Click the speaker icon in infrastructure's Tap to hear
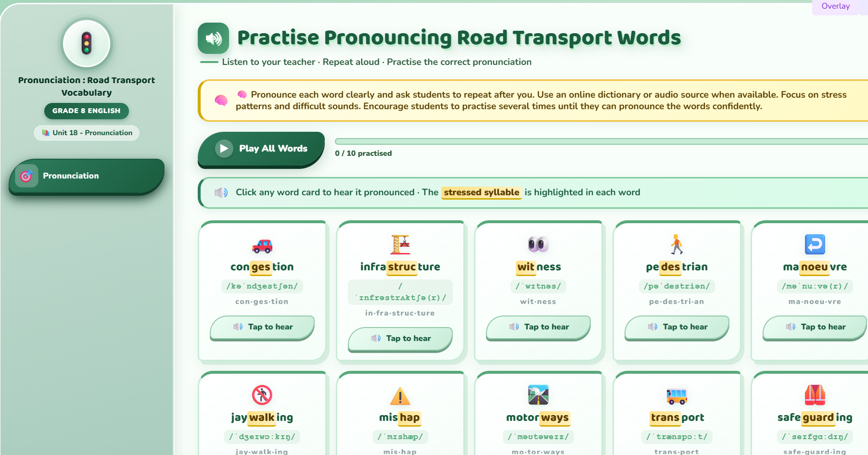 pos(376,339)
